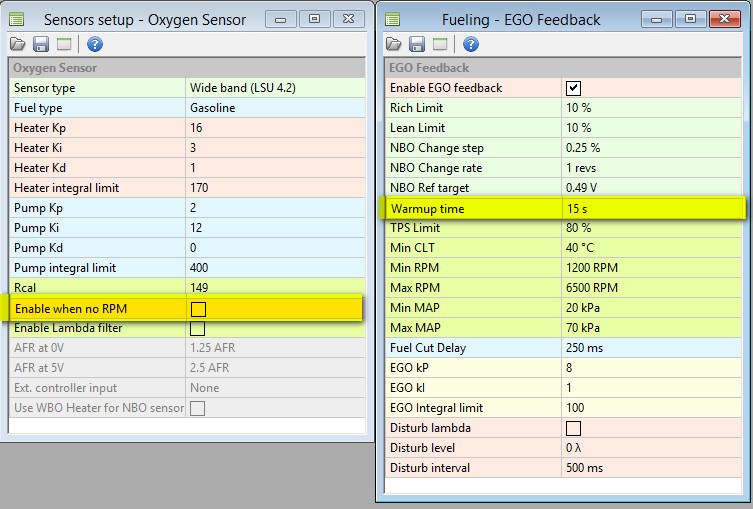Uncheck Enable EGO feedback checkbox
This screenshot has height=509, width=753.
(x=574, y=88)
